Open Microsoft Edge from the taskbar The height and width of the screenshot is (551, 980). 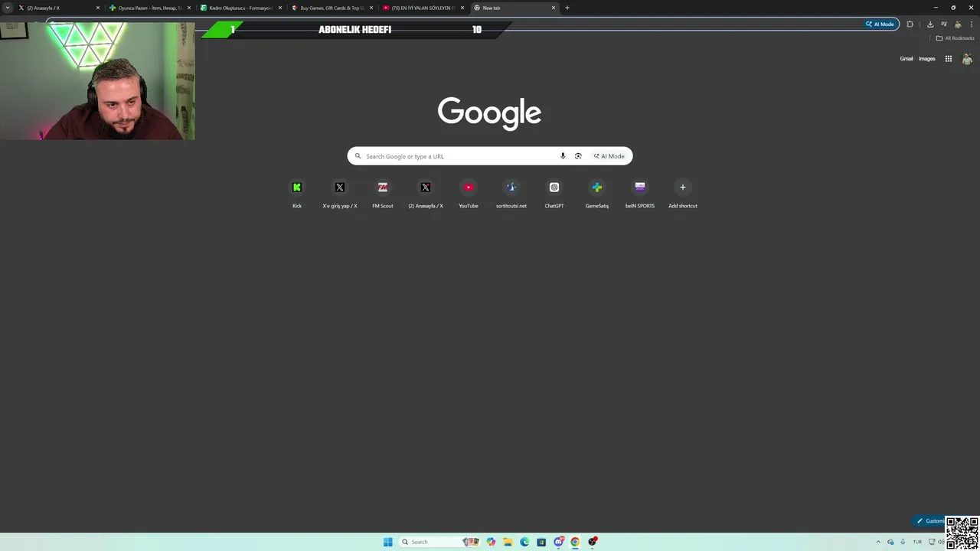point(524,542)
